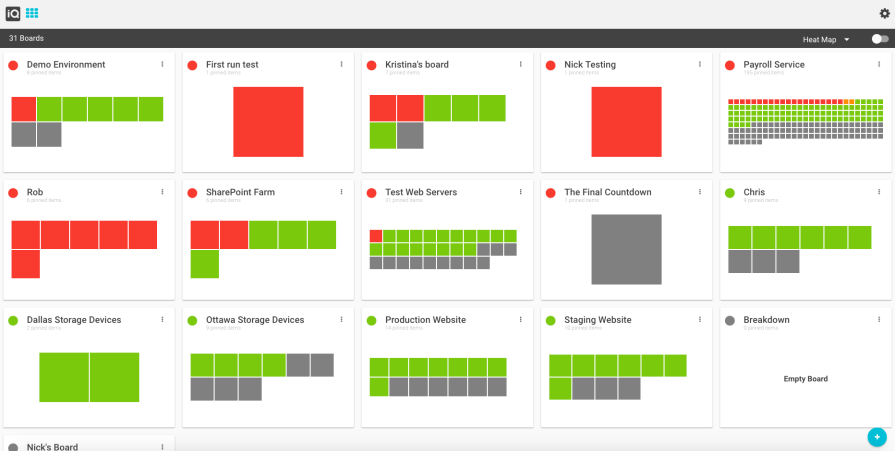Click red status dot on Rob
The width and height of the screenshot is (895, 451).
tap(13, 193)
